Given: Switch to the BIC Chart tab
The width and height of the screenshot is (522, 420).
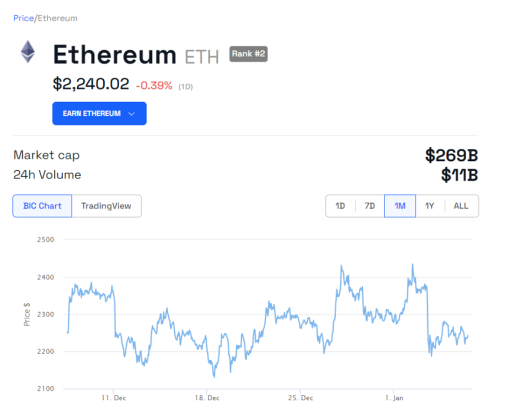Looking at the screenshot, I should (42, 206).
